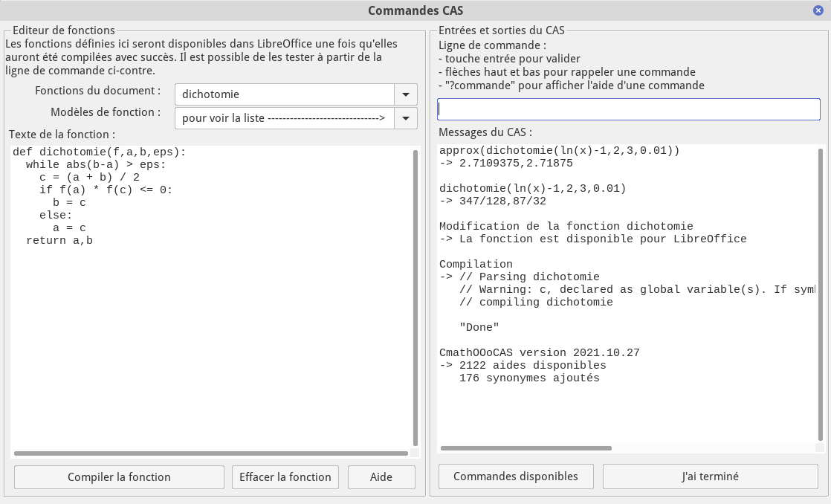Place cursor on 'return a,b' line
The height and width of the screenshot is (504, 831).
pyautogui.click(x=59, y=241)
